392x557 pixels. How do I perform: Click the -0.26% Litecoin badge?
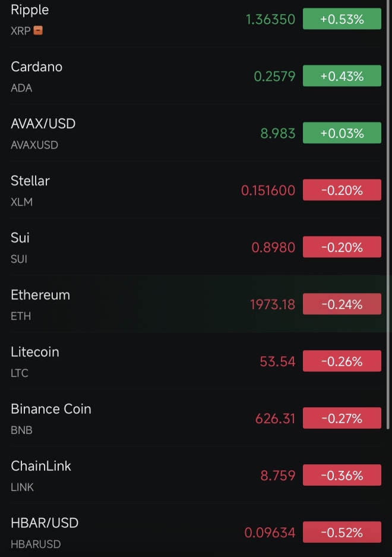coord(342,361)
